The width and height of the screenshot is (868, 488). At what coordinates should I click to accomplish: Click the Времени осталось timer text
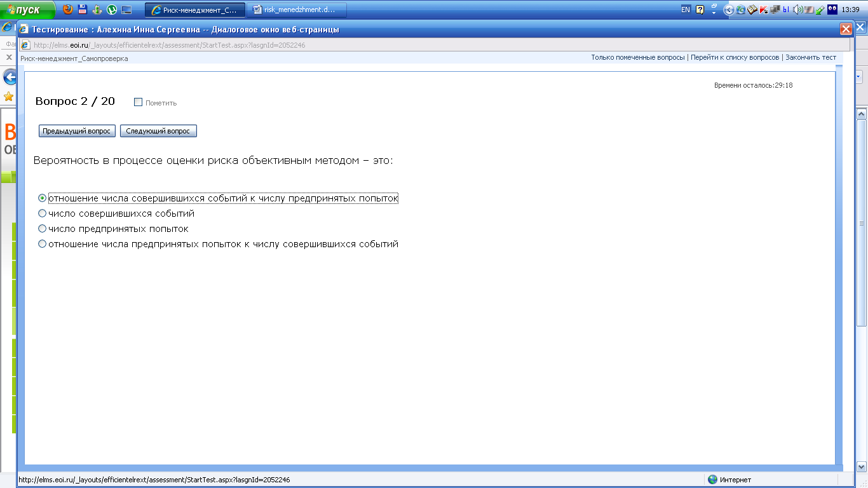pyautogui.click(x=753, y=85)
